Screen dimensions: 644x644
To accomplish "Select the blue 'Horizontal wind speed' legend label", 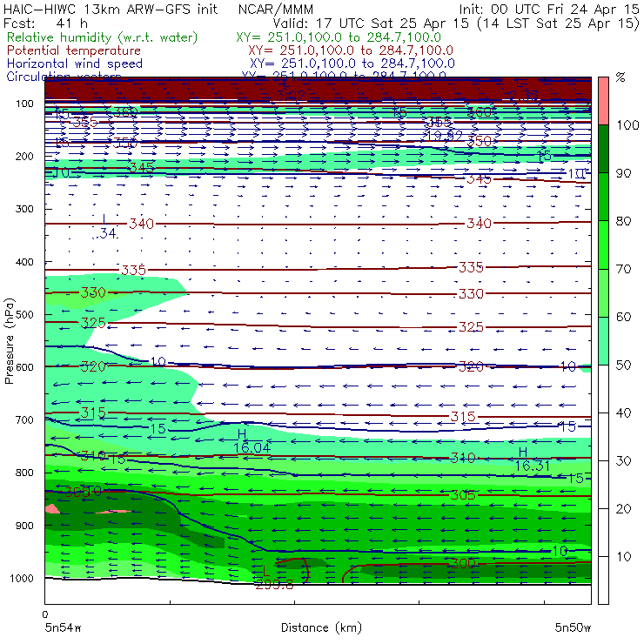I will coord(75,64).
